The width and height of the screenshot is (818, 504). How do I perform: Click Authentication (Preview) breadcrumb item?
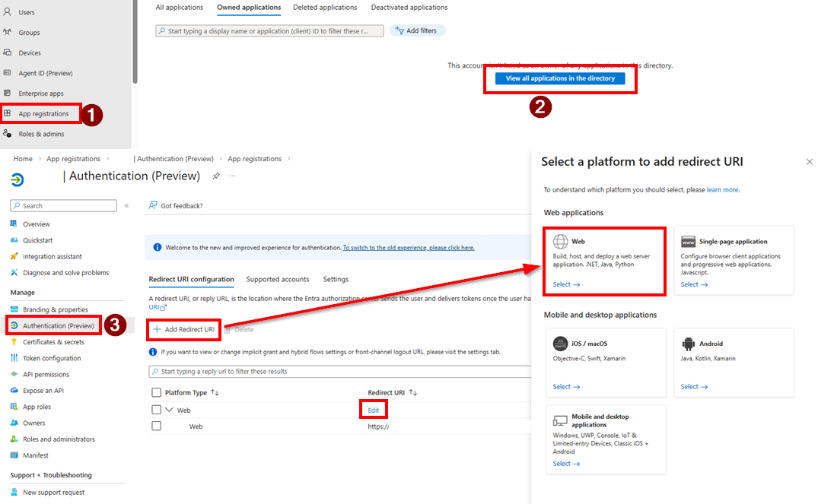tap(175, 158)
